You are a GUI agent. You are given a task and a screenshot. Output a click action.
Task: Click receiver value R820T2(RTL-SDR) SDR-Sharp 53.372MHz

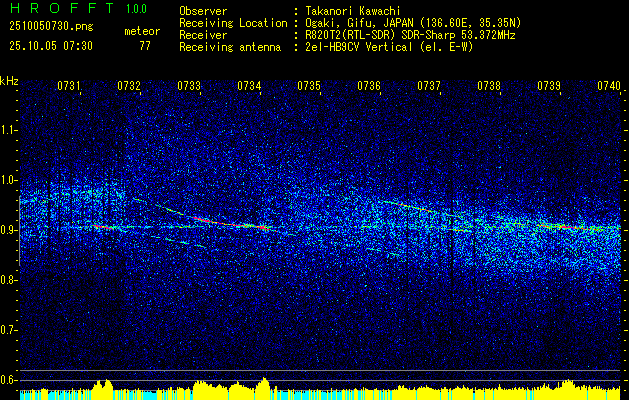[x=410, y=35]
